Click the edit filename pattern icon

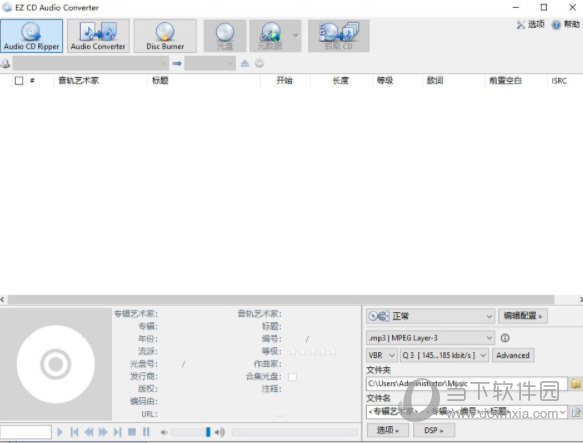click(x=576, y=412)
